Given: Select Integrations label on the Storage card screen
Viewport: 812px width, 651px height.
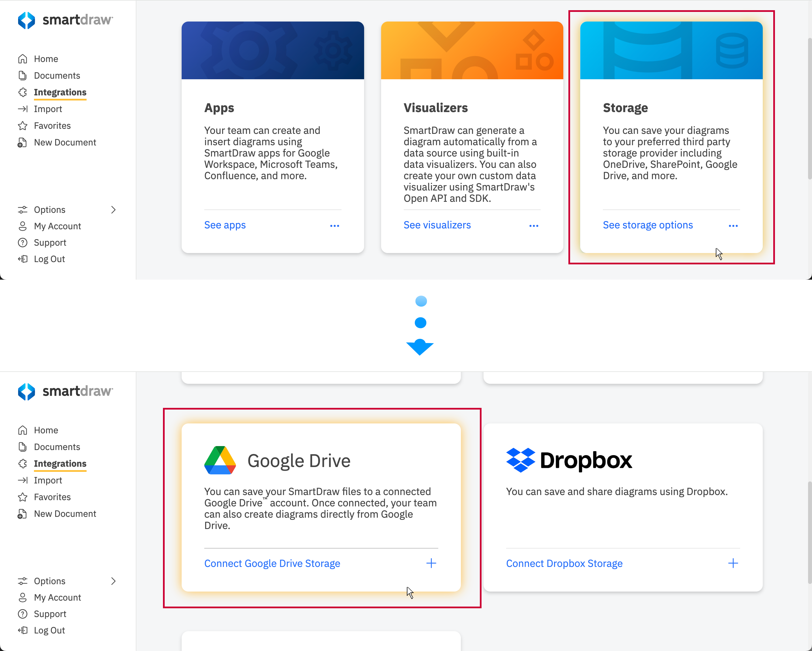Looking at the screenshot, I should click(60, 92).
